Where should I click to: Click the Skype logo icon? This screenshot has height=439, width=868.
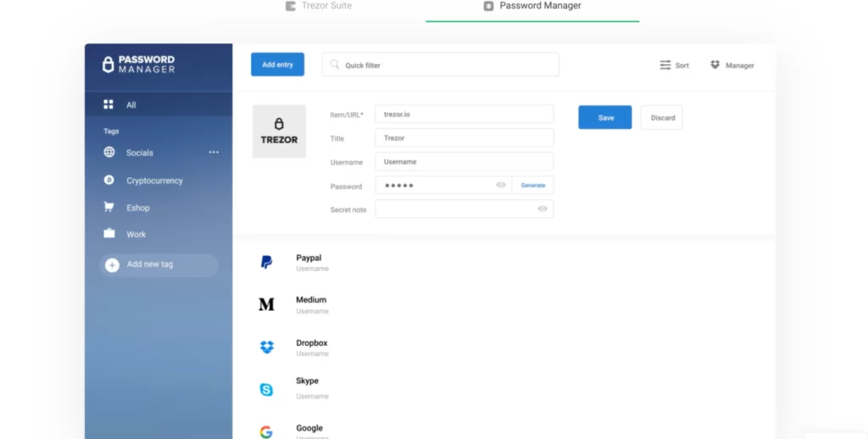point(266,390)
